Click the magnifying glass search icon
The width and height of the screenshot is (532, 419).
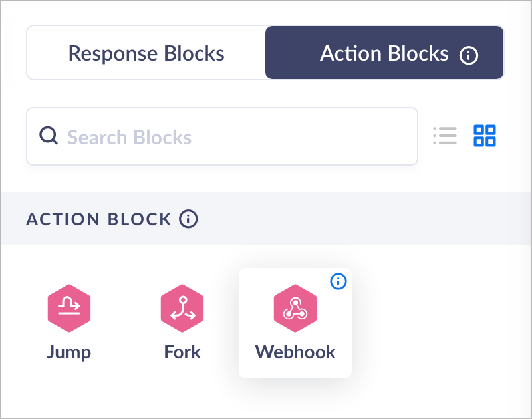[49, 136]
